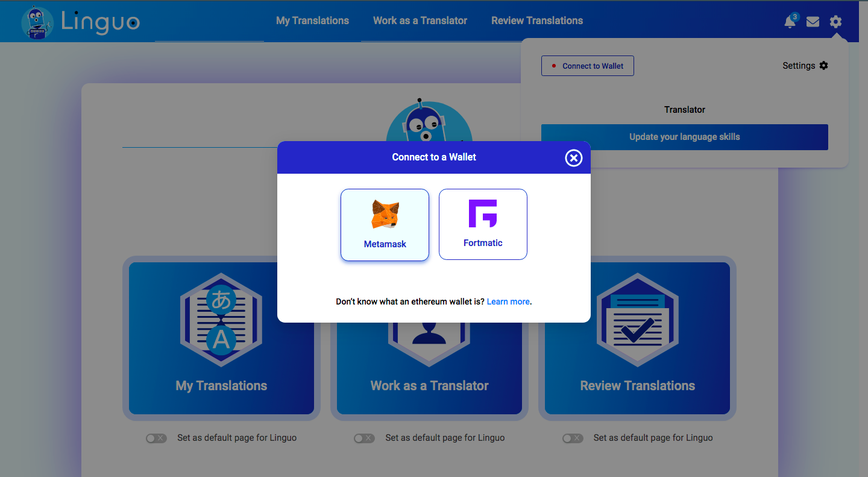Click the Connect to Wallet button

point(588,66)
